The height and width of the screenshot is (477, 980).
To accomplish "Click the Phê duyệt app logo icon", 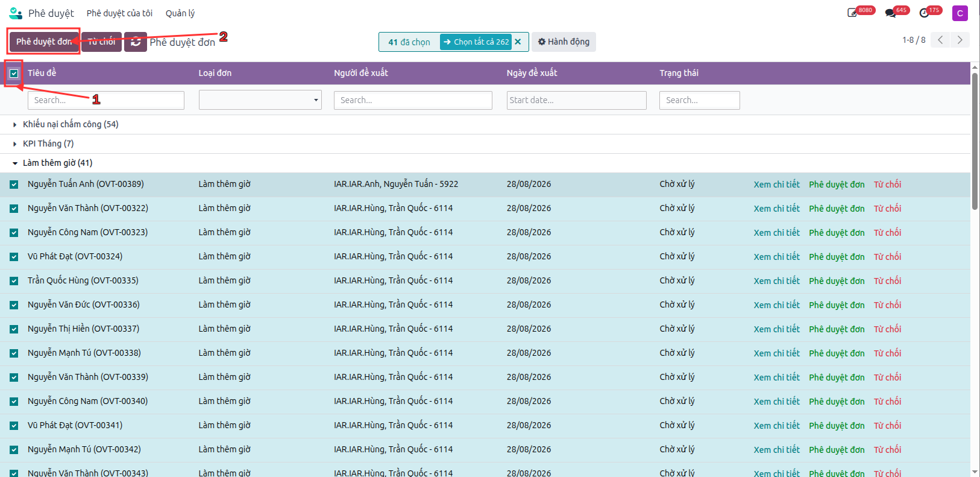I will click(x=16, y=13).
